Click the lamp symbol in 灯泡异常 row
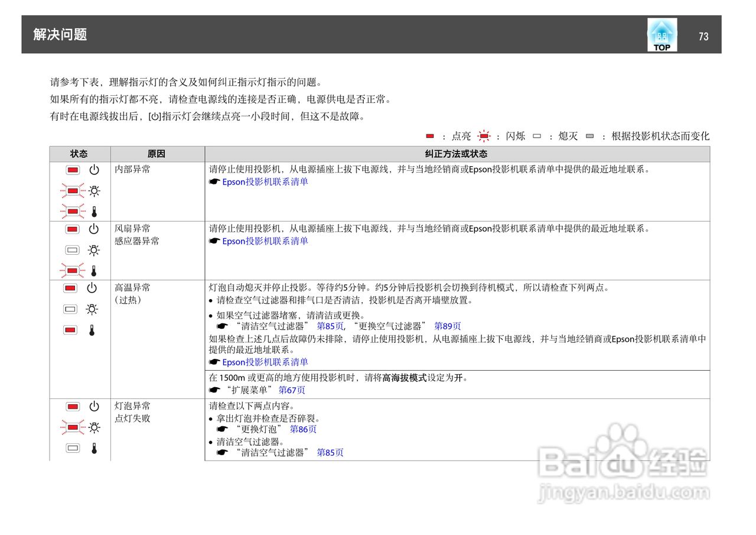 coord(94,427)
